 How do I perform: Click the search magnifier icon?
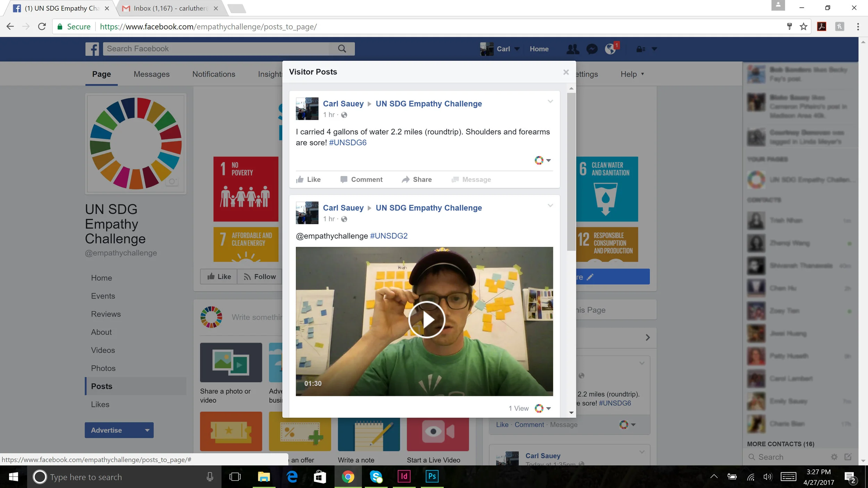342,49
